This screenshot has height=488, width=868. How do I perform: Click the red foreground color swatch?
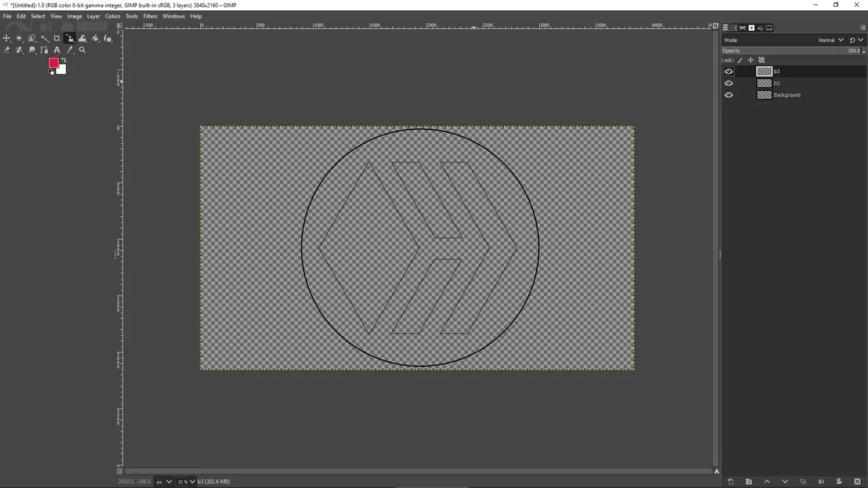(54, 62)
